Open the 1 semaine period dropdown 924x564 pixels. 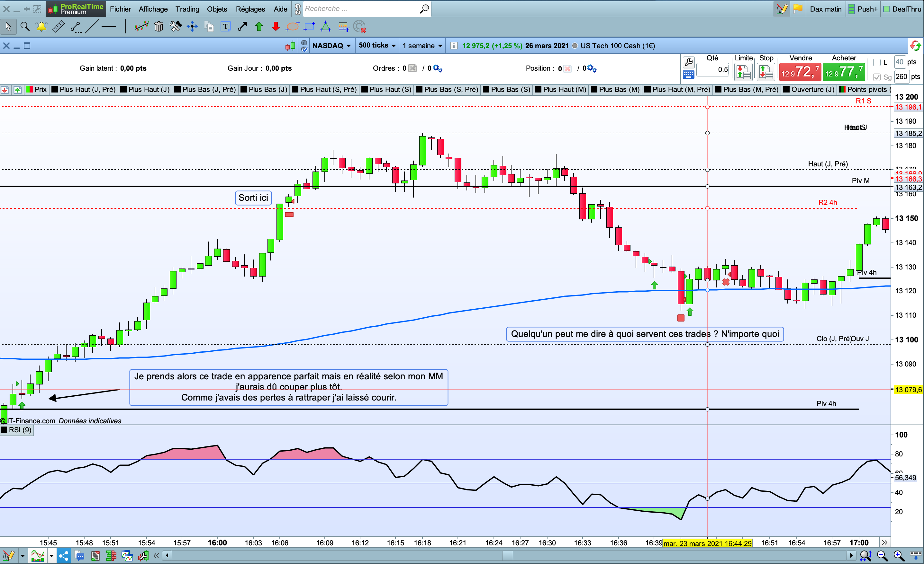point(422,46)
